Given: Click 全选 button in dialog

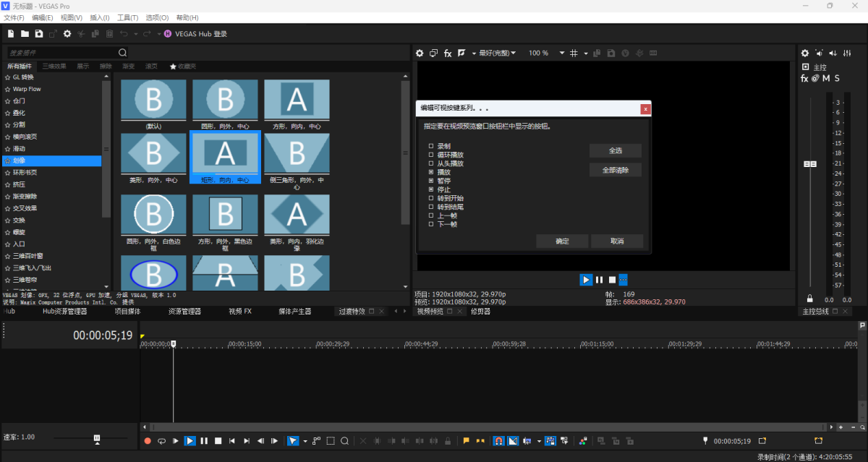Looking at the screenshot, I should pyautogui.click(x=616, y=151).
